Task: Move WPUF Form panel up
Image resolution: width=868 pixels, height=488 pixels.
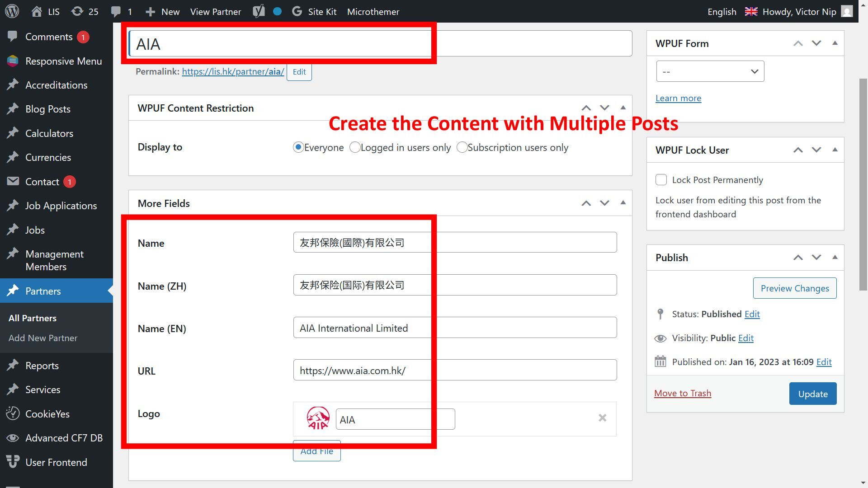Action: [798, 43]
